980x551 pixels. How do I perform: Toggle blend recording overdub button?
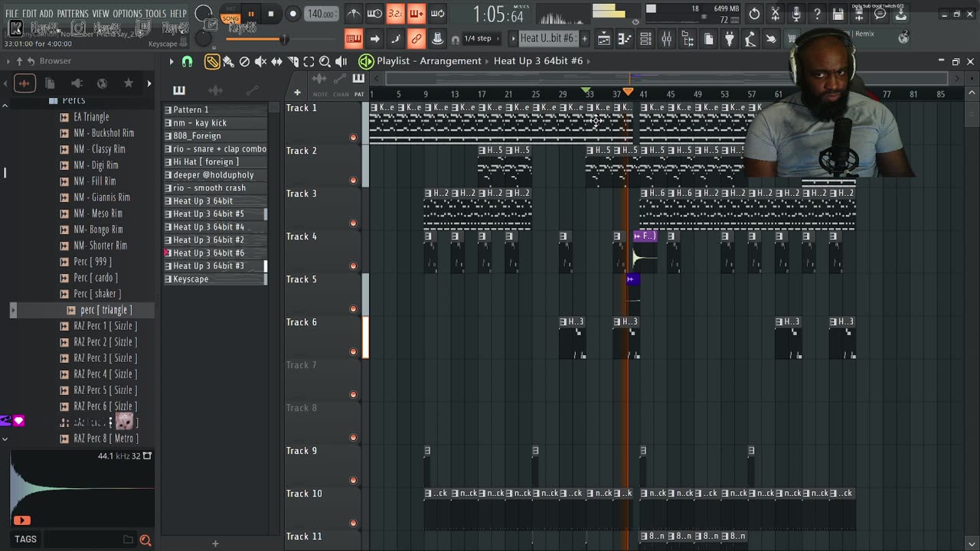click(x=416, y=14)
